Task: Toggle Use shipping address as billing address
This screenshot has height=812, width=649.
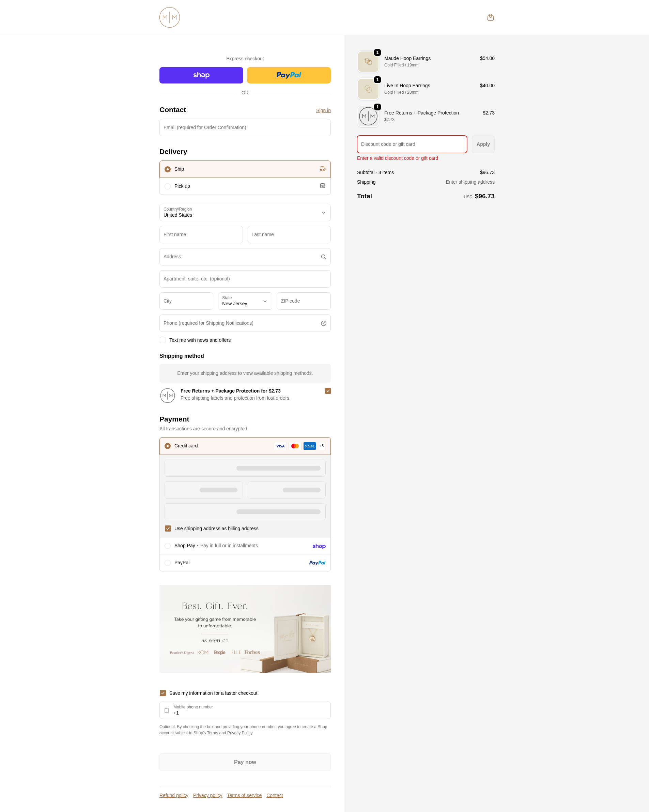Action: pos(168,529)
